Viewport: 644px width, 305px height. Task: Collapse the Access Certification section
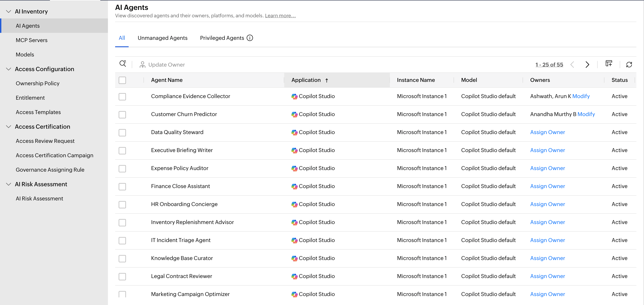pos(9,126)
